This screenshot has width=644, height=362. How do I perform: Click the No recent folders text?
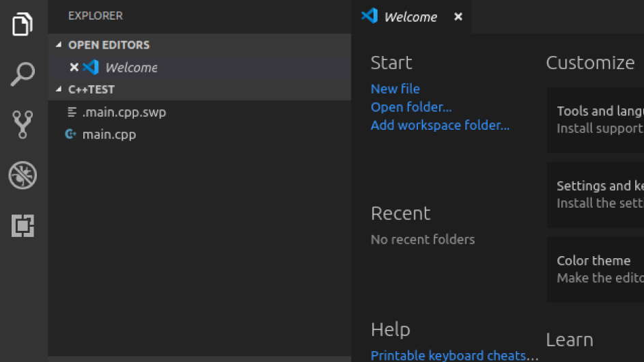click(x=423, y=239)
